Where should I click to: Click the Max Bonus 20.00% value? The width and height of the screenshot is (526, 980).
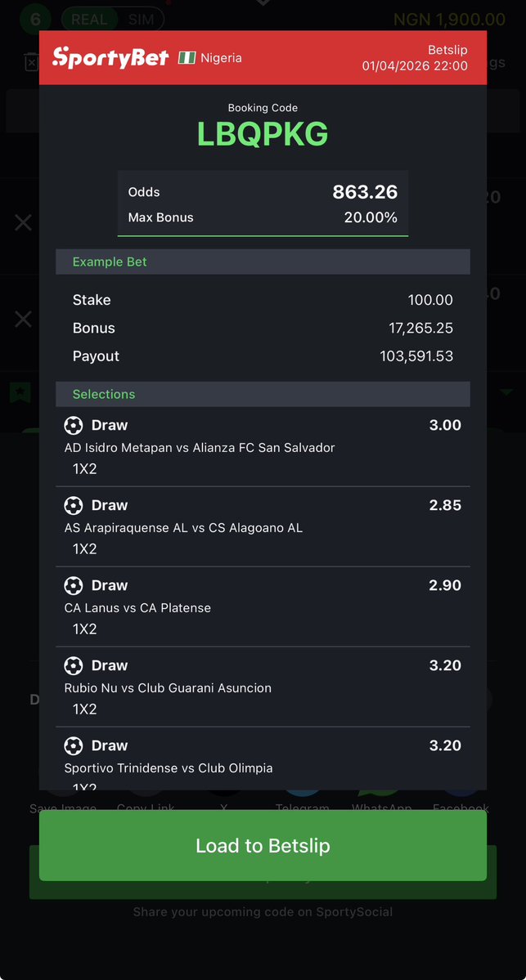point(371,217)
